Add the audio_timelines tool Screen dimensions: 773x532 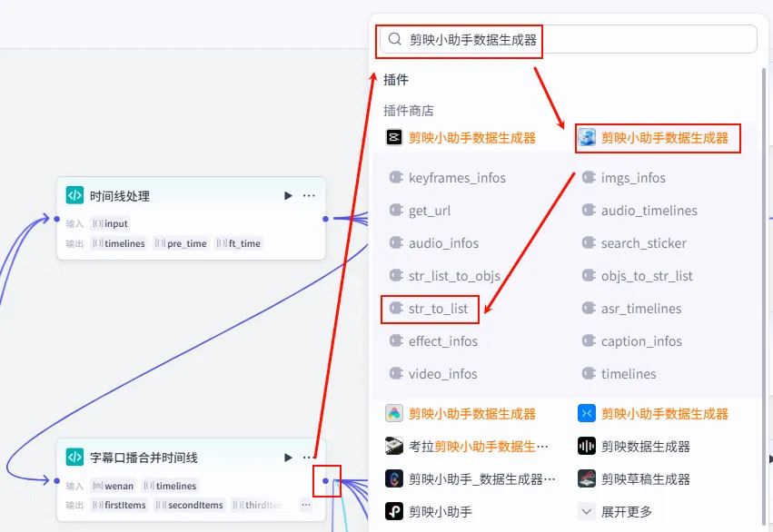pyautogui.click(x=639, y=211)
